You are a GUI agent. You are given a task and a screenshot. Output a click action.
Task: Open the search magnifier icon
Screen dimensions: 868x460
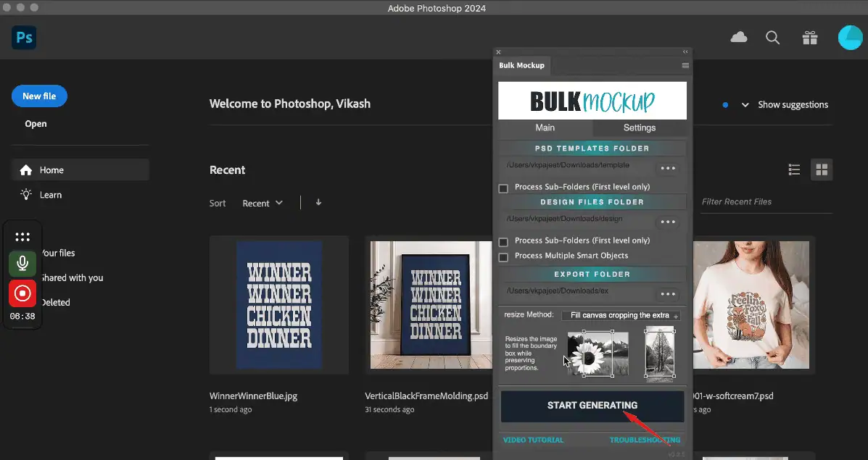pos(773,38)
